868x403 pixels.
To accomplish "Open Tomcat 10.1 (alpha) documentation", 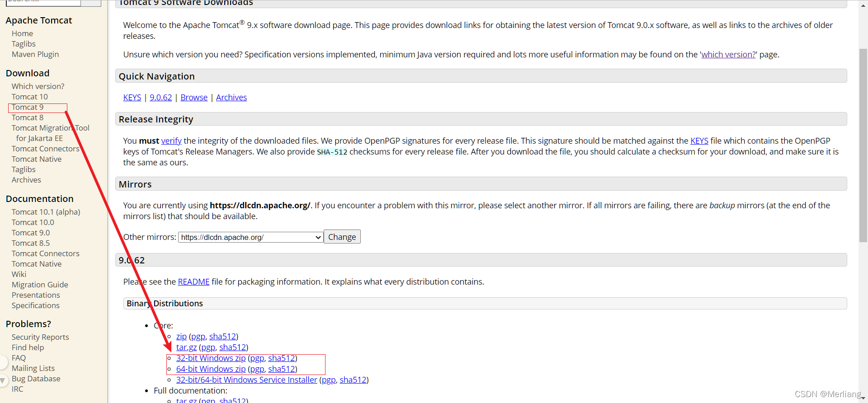I will pos(46,212).
